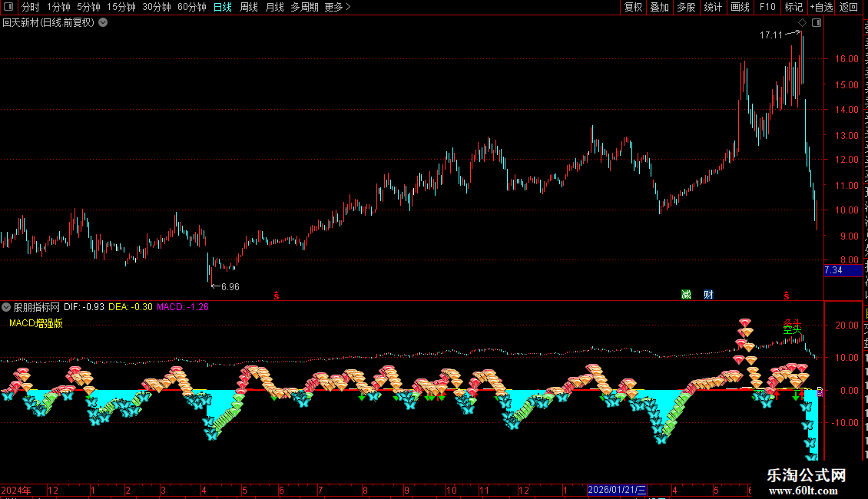This screenshot has width=868, height=499.
Task: Click the 回天新材(日线.前复权) title text
Action: click(x=48, y=23)
